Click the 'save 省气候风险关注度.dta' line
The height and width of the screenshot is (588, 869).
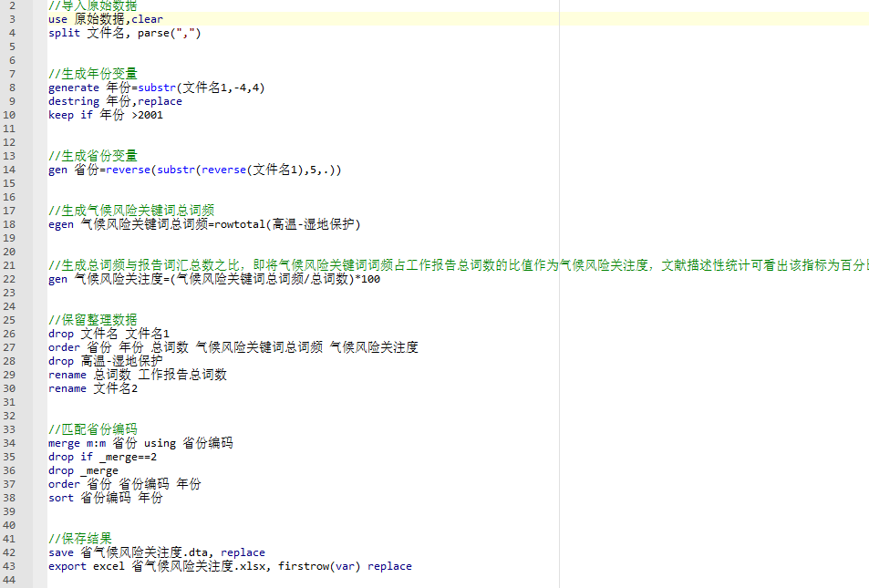[157, 552]
